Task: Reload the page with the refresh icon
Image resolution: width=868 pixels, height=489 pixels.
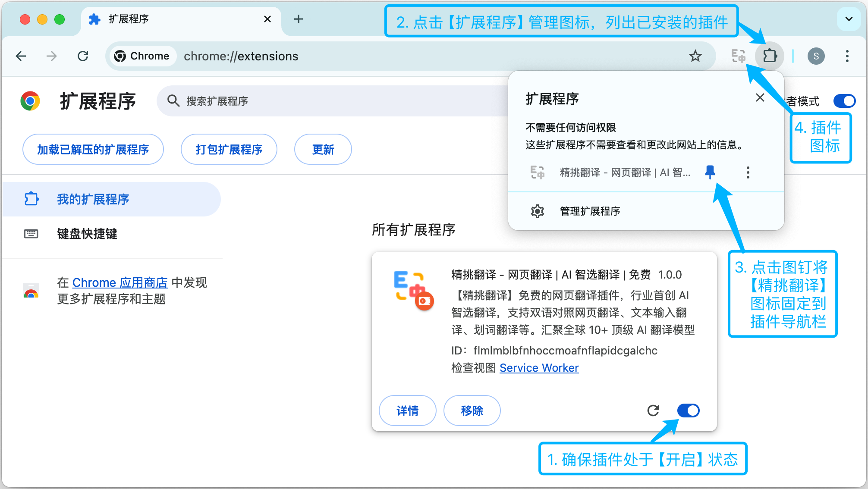Action: [83, 56]
